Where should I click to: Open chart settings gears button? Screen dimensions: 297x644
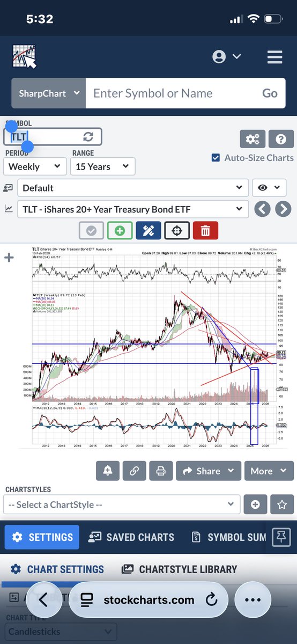coord(252,139)
